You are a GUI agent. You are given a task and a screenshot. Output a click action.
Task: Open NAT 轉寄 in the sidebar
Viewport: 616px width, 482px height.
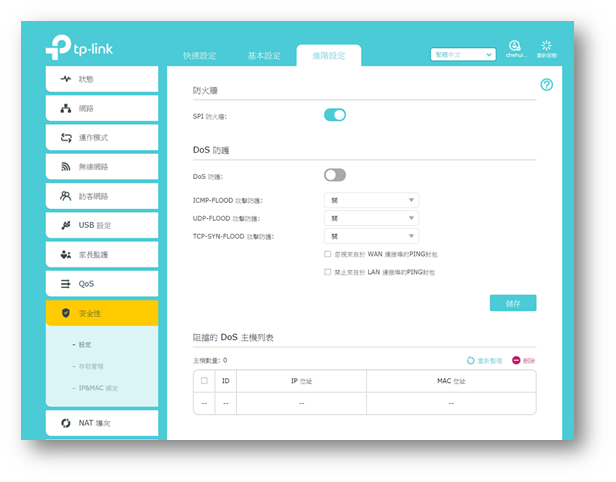pyautogui.click(x=102, y=423)
